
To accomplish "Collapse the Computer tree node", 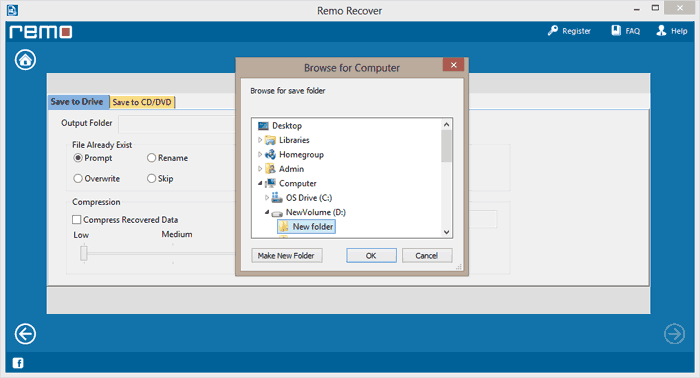I will (x=260, y=183).
